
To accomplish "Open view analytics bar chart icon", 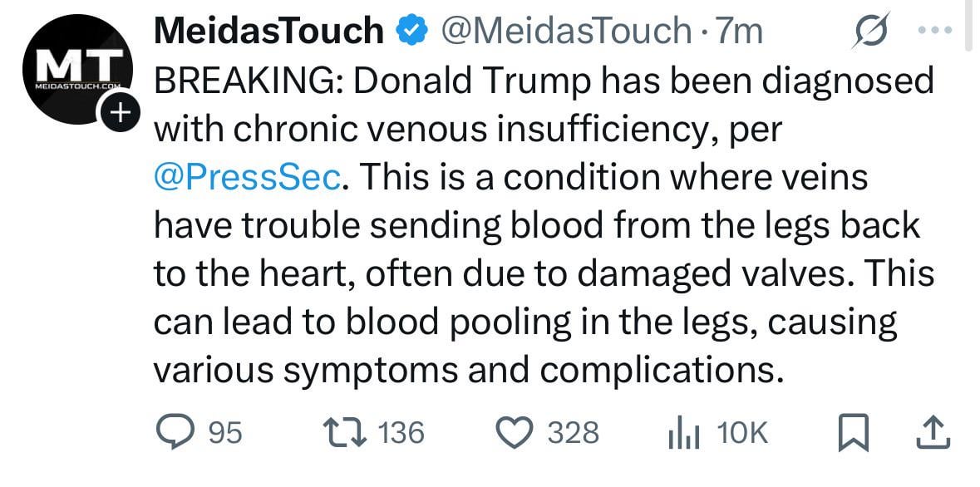I will [x=684, y=433].
